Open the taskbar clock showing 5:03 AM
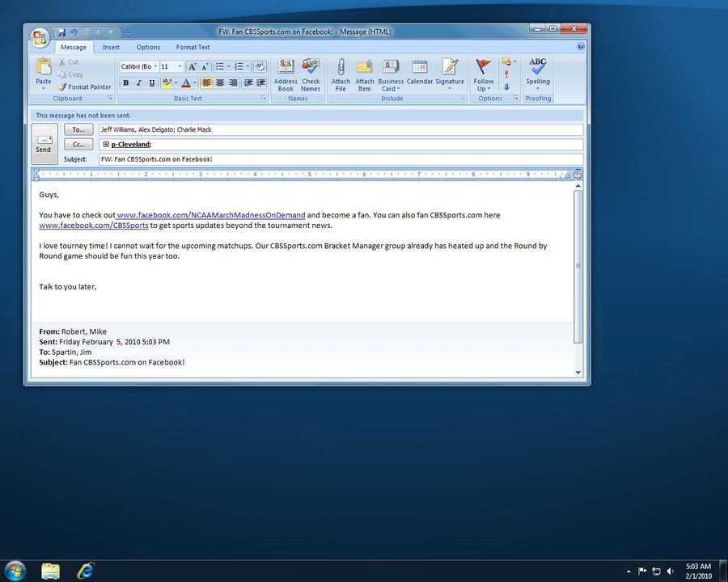The height and width of the screenshot is (582, 728). [698, 571]
